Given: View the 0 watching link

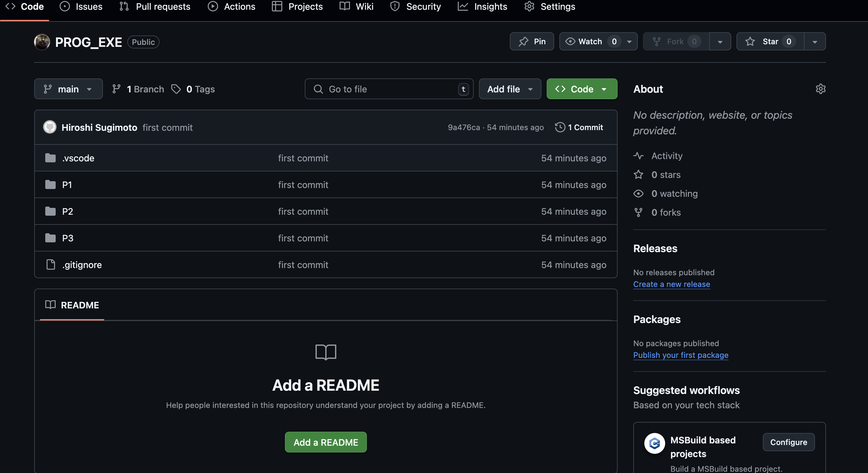Looking at the screenshot, I should 665,193.
